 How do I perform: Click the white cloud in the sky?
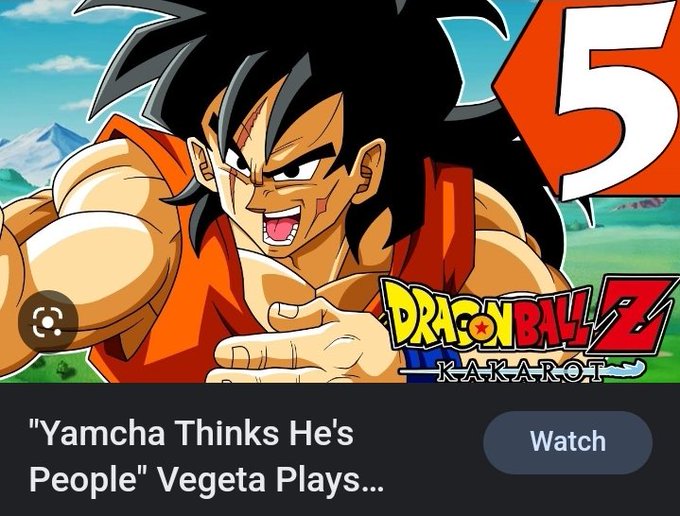tap(65, 64)
